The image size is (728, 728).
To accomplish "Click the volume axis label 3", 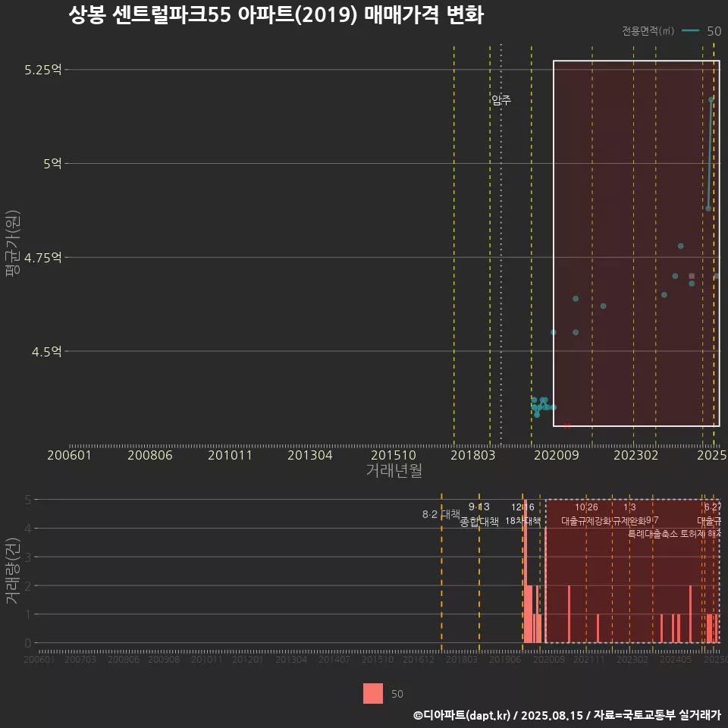I will (x=28, y=557).
